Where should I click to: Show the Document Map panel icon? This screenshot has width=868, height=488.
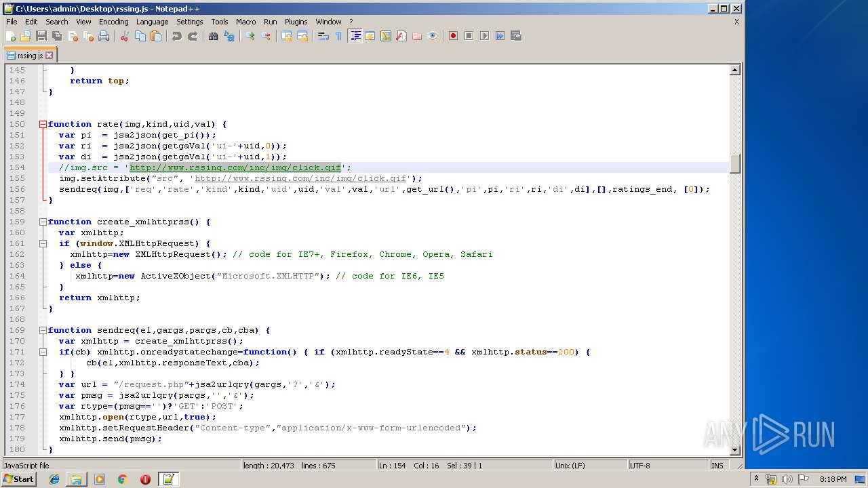(x=386, y=36)
